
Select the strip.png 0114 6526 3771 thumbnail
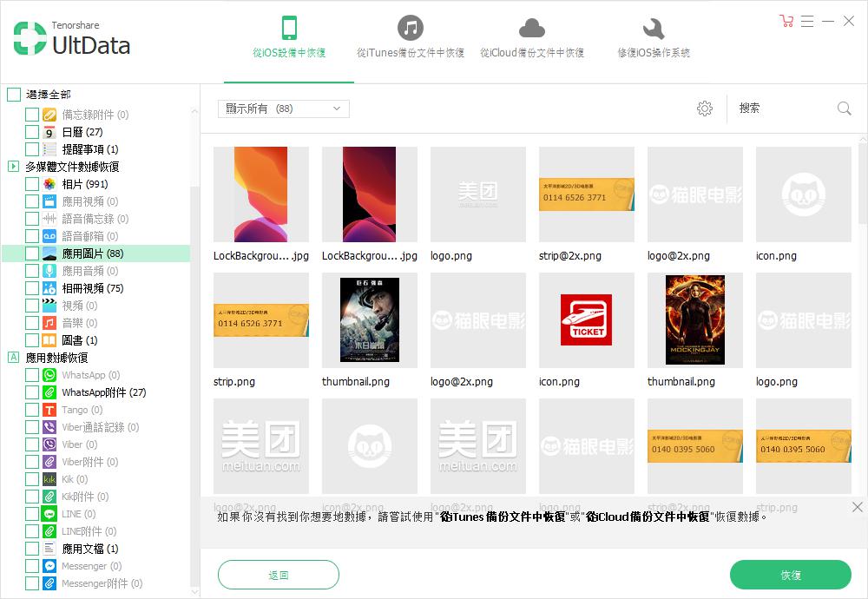coord(260,320)
